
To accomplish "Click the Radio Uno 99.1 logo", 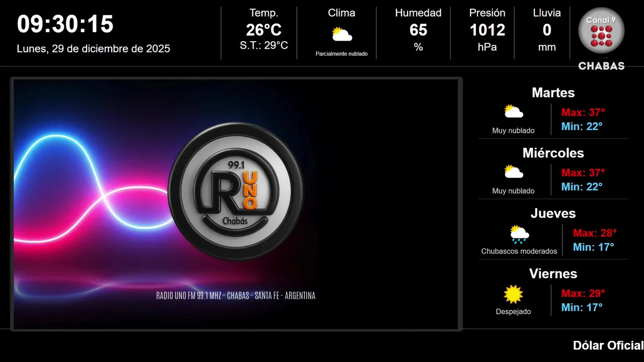I will click(235, 191).
